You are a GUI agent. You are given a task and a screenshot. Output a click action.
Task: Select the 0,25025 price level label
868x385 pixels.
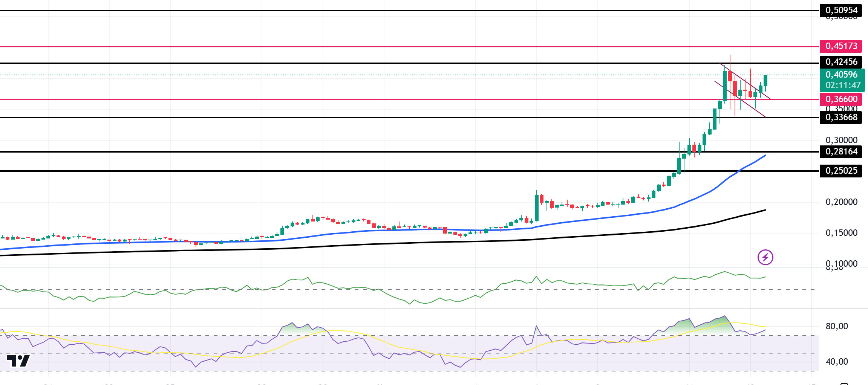[x=841, y=171]
